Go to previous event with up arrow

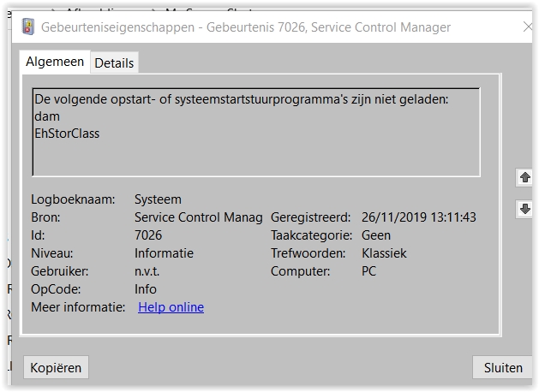pyautogui.click(x=524, y=178)
